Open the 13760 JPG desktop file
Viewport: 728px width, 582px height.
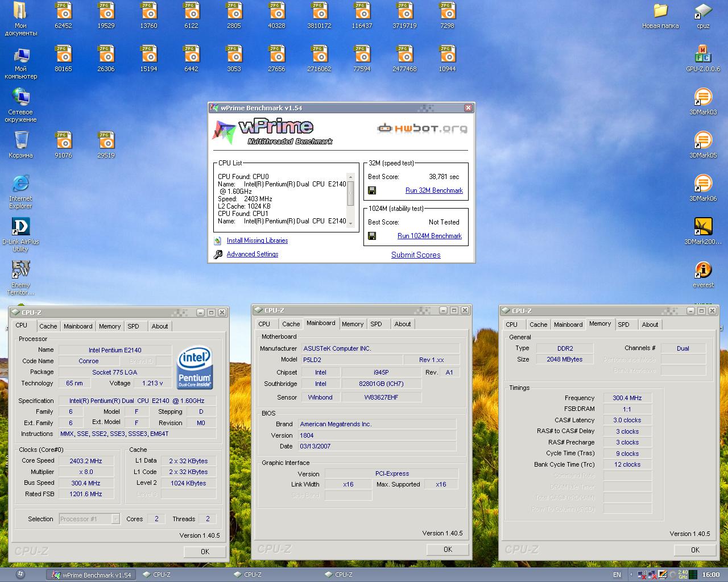tap(148, 15)
